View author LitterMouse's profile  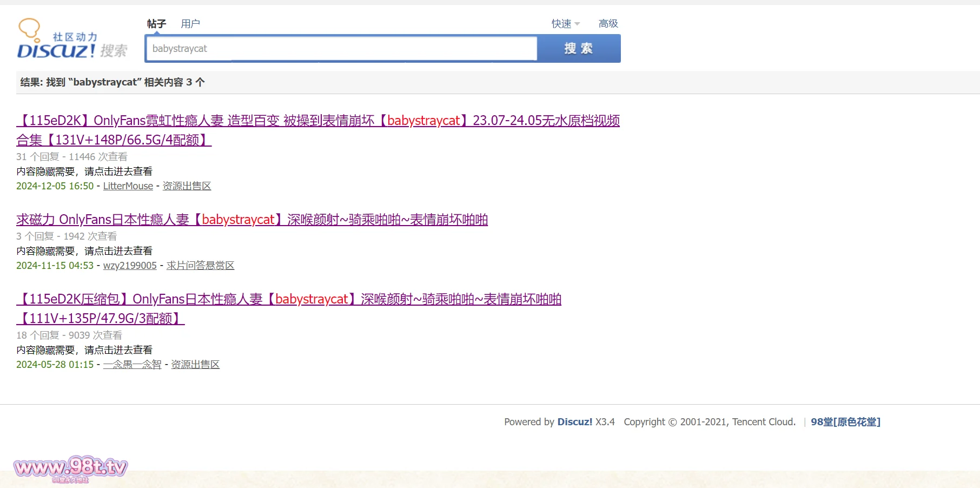[128, 186]
